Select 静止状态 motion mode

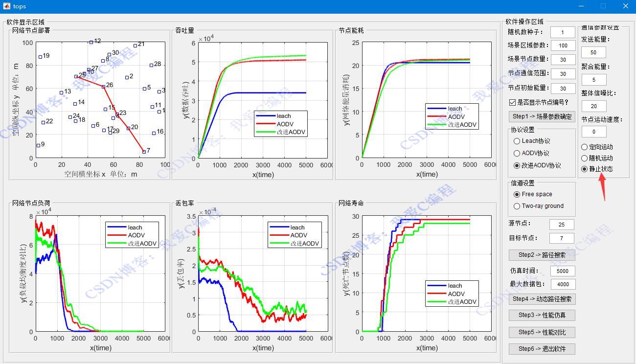(x=585, y=169)
